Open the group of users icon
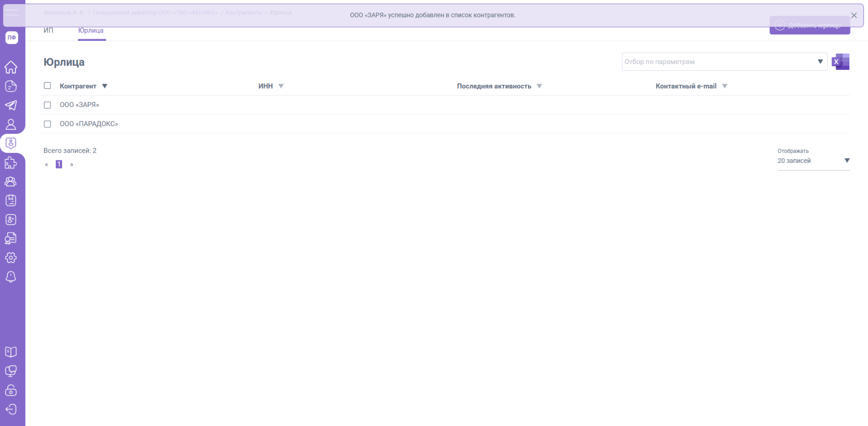Viewport: 868px width, 426px height. pyautogui.click(x=11, y=181)
